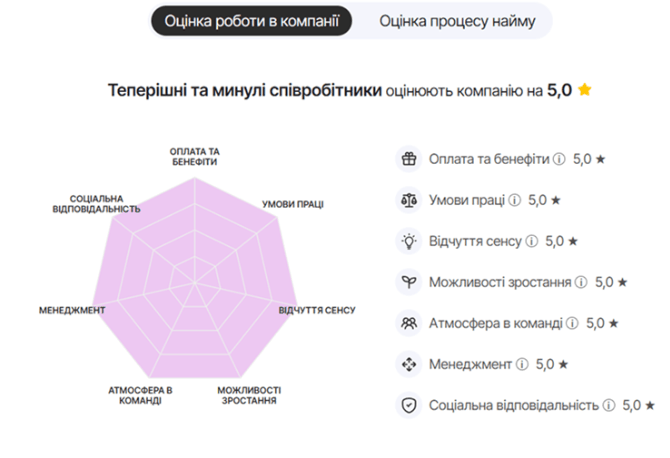Open info tooltip next to Можливості зростання
The image size is (670, 458).
click(x=581, y=282)
